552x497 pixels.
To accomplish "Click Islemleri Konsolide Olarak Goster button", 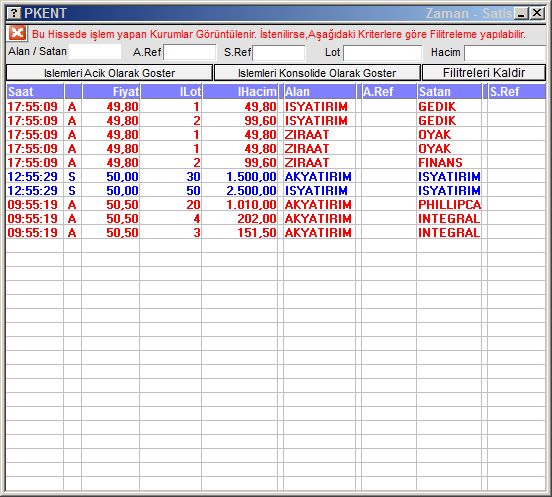I will 317,73.
